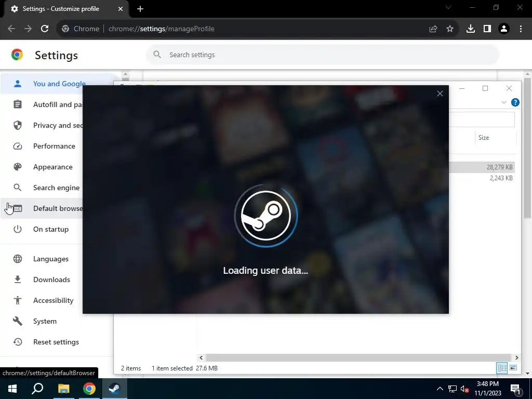Click the clipboard icon beside Autofill

[x=18, y=104]
